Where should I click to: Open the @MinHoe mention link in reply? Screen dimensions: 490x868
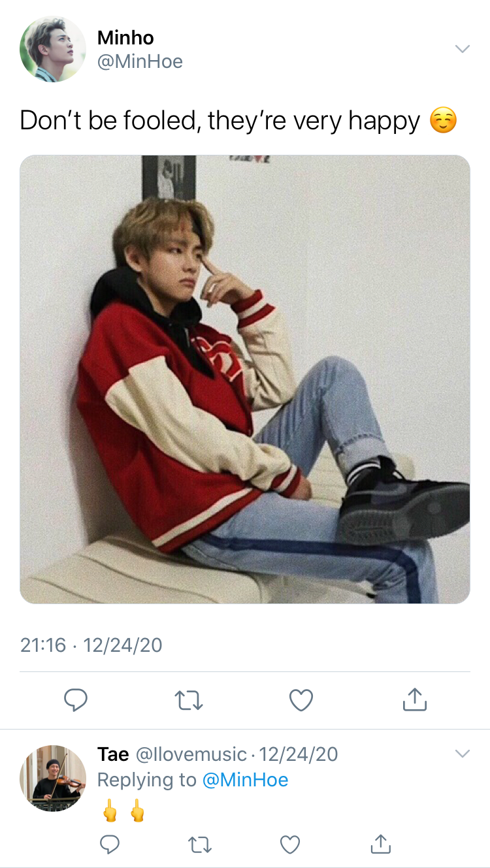pos(245,780)
